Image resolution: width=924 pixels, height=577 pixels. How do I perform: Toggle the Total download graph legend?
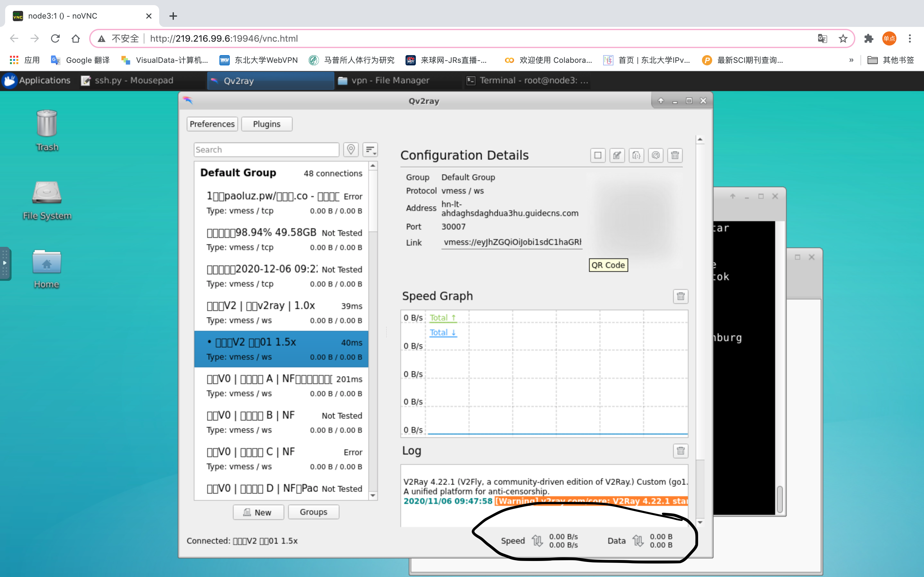(x=442, y=332)
